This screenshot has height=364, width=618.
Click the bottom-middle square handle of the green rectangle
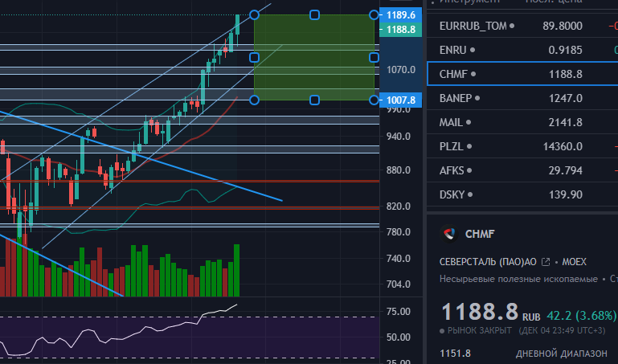tap(314, 100)
